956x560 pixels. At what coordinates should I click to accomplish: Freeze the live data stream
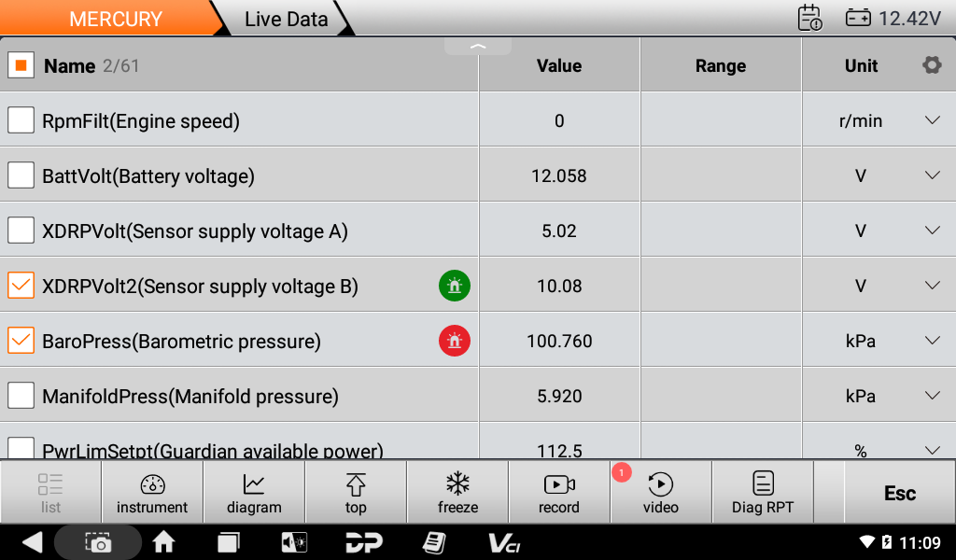457,493
